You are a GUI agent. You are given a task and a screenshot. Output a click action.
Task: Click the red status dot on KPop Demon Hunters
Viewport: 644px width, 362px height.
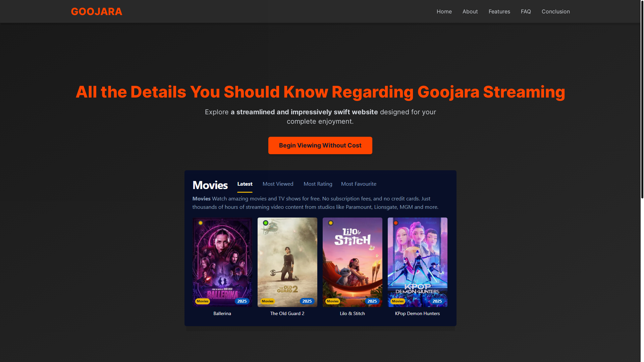[x=396, y=223]
